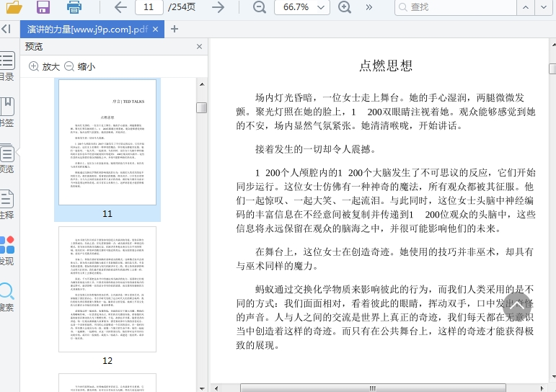Expand more toolbar tools with double chevron
This screenshot has width=556, height=392.
[369, 7]
